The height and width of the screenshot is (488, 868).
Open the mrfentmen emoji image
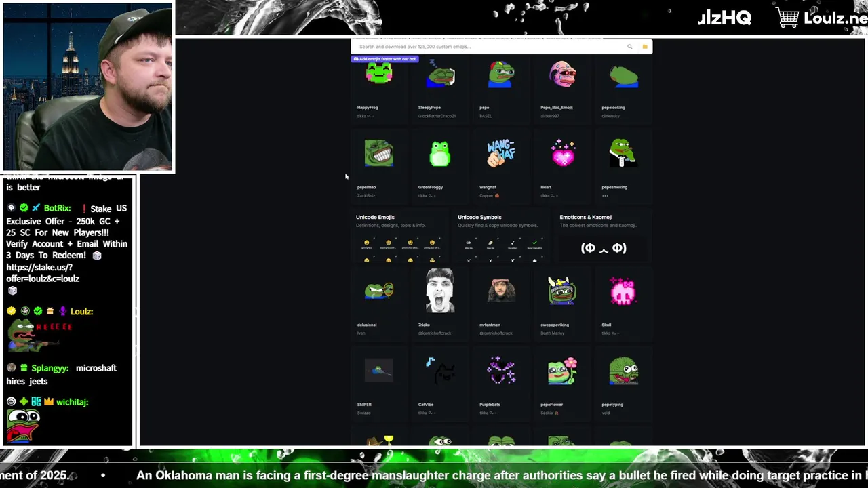501,291
